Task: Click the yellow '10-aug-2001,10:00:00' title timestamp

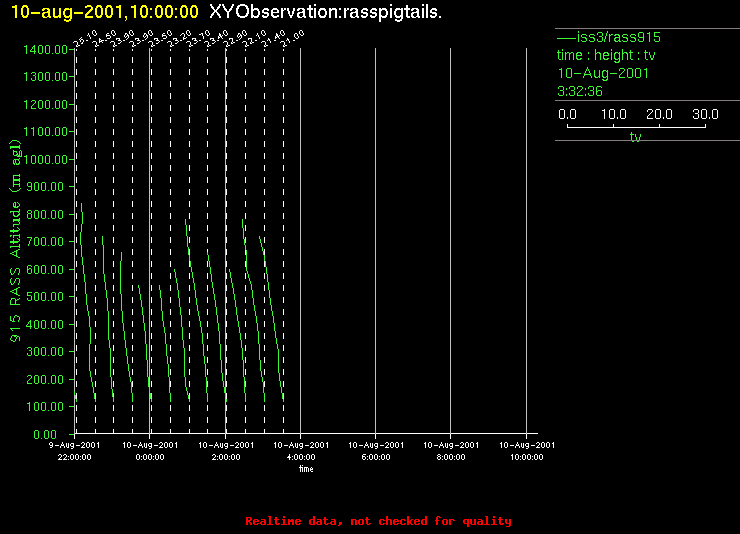Action: [x=104, y=12]
